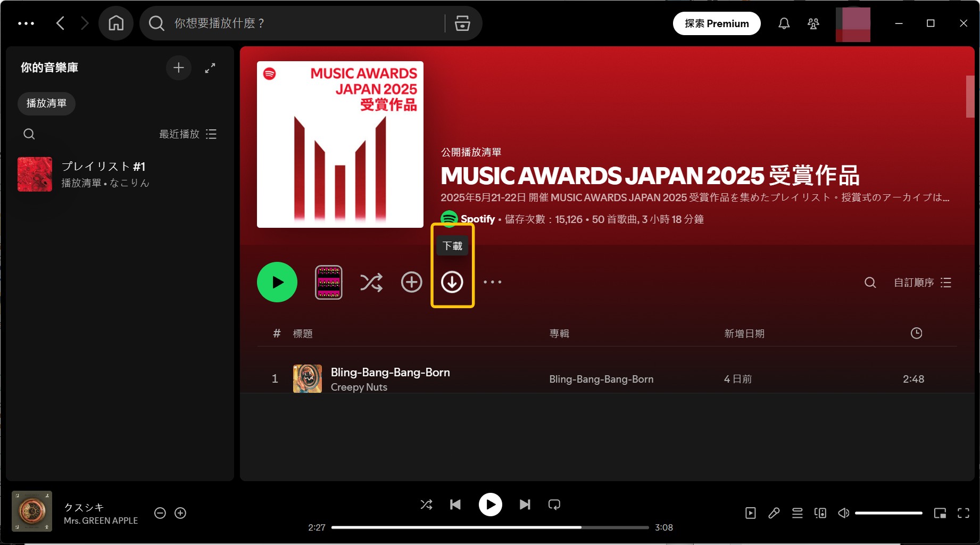Screen dimensions: 980x545
Task: Toggle repeat mode
Action: coord(554,505)
